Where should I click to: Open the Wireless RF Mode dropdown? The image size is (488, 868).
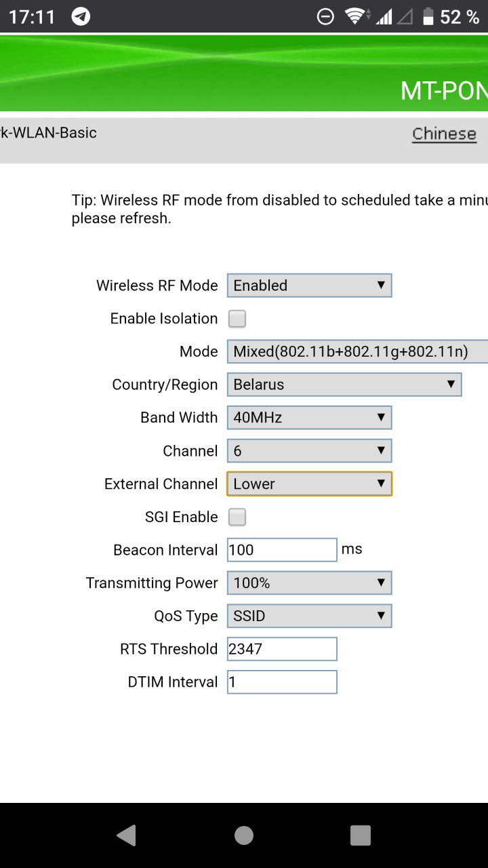pyautogui.click(x=309, y=285)
